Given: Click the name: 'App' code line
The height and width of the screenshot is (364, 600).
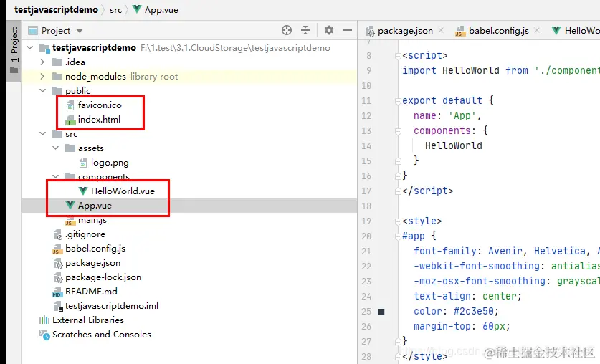Looking at the screenshot, I should pos(447,115).
